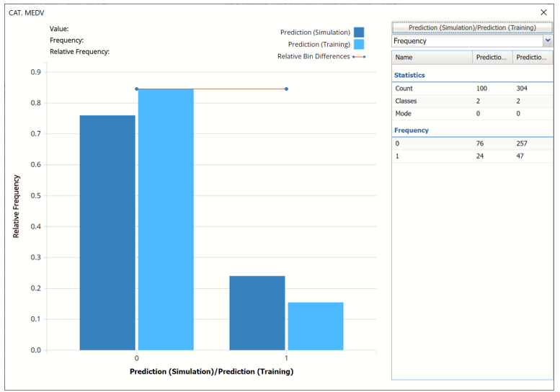Screen dimensions: 560x392
Task: Select the Name column header
Action: point(432,58)
